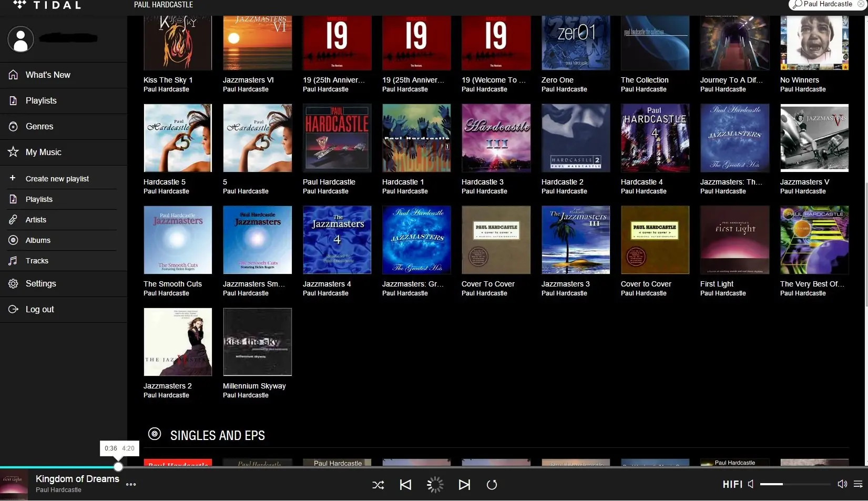Image resolution: width=868 pixels, height=501 pixels.
Task: Click the Log out arrow icon
Action: (x=13, y=310)
